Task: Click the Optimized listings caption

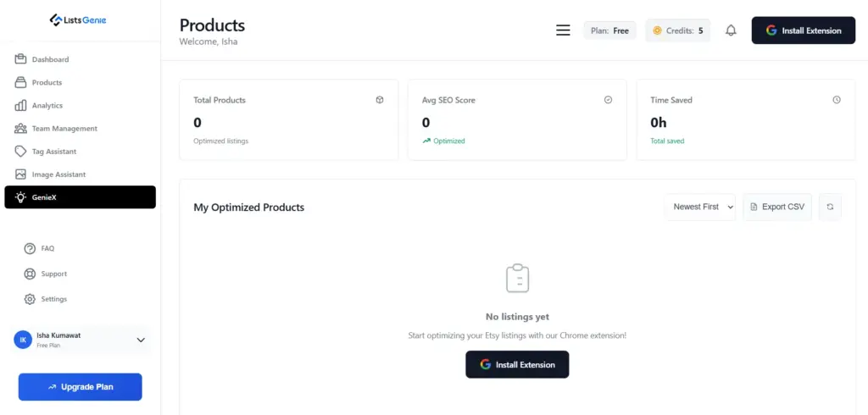Action: tap(221, 141)
